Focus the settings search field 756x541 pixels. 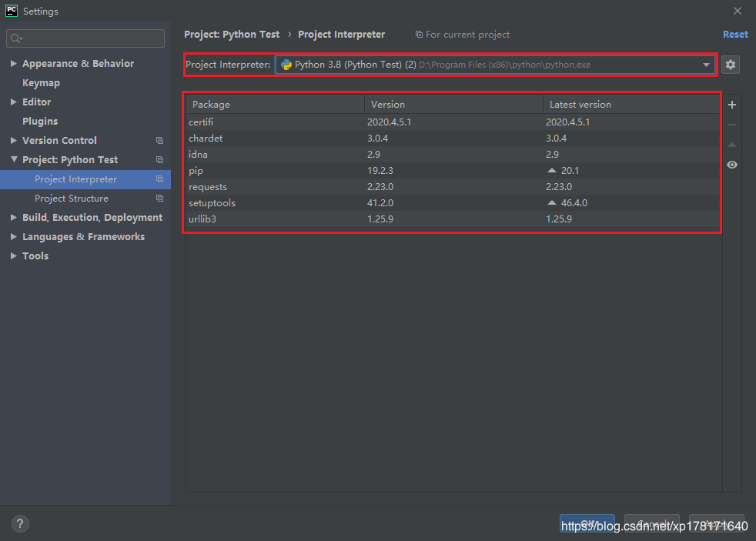85,38
